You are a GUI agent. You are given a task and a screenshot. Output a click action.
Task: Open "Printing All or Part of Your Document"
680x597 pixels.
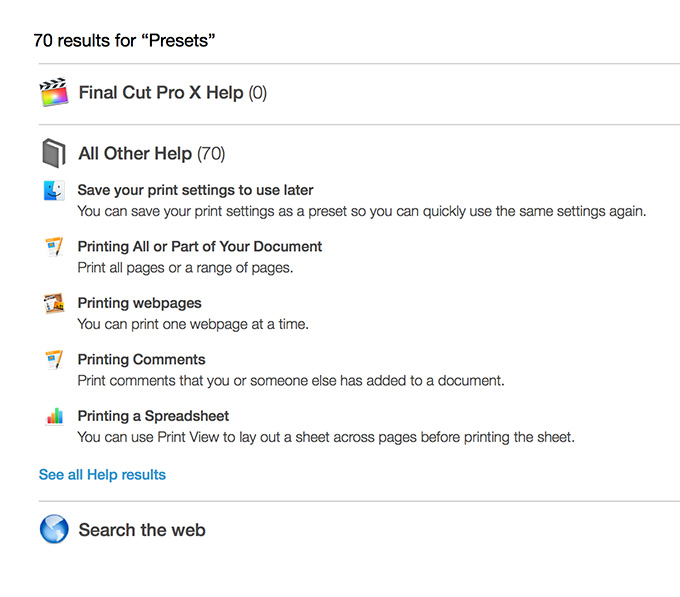pyautogui.click(x=199, y=246)
